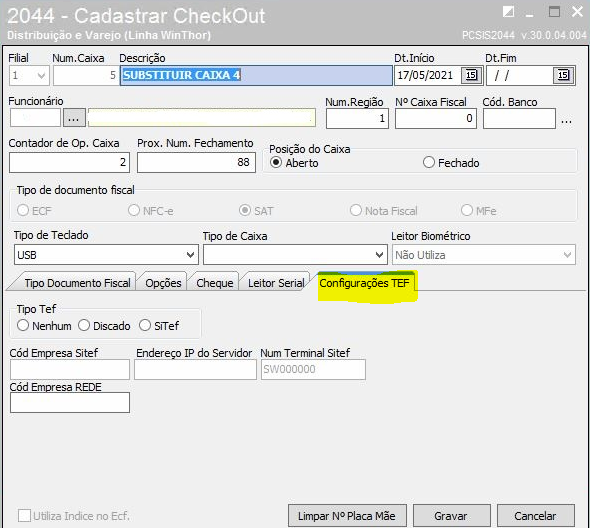
Task: Open the Funcionário lookup ellipsis button
Action: coord(73,118)
